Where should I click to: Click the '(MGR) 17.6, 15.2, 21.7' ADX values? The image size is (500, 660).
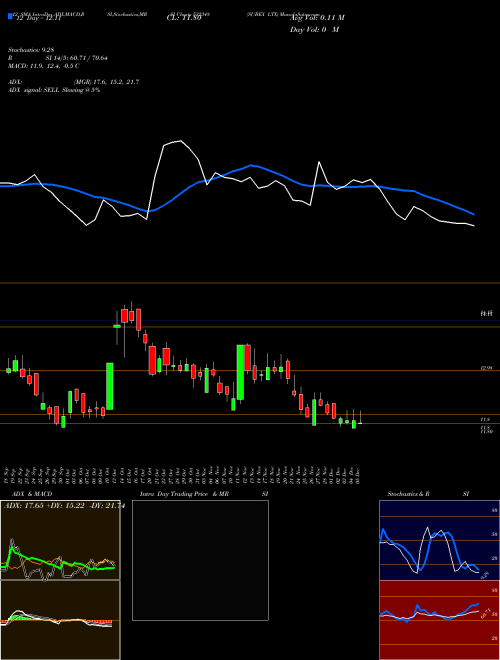[106, 82]
